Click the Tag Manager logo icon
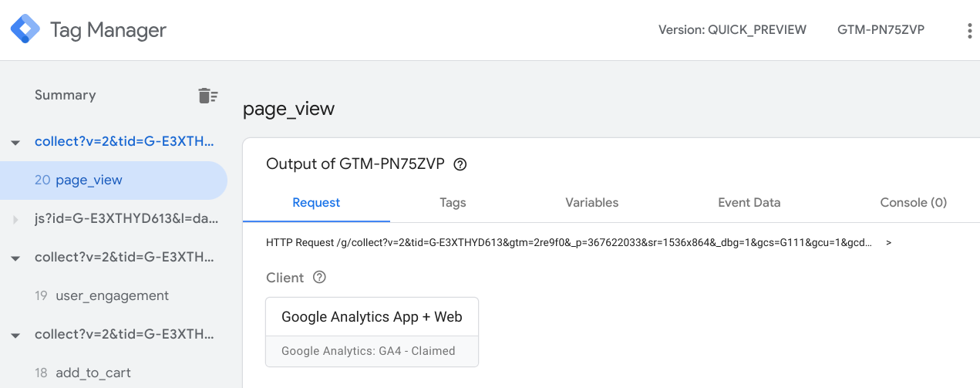This screenshot has width=980, height=388. point(25,30)
